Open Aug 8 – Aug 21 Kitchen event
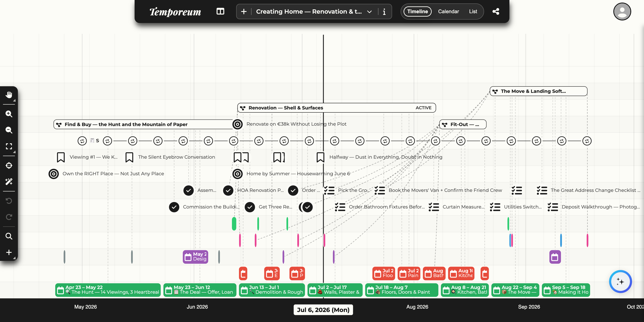Screen dimensions: 644x322 pyautogui.click(x=465, y=290)
